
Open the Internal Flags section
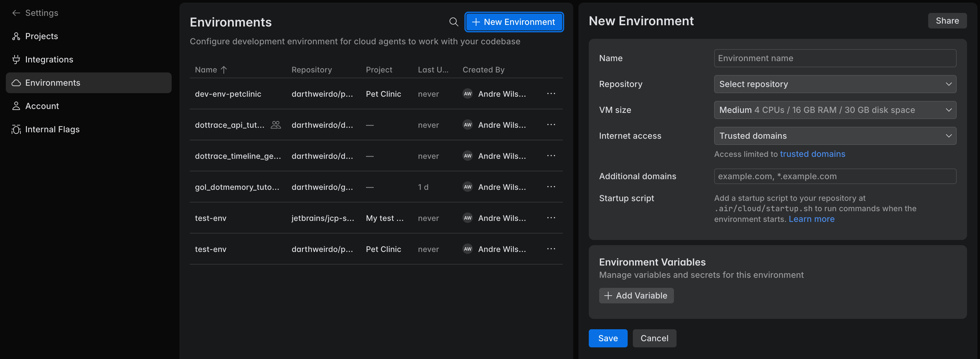click(89, 129)
